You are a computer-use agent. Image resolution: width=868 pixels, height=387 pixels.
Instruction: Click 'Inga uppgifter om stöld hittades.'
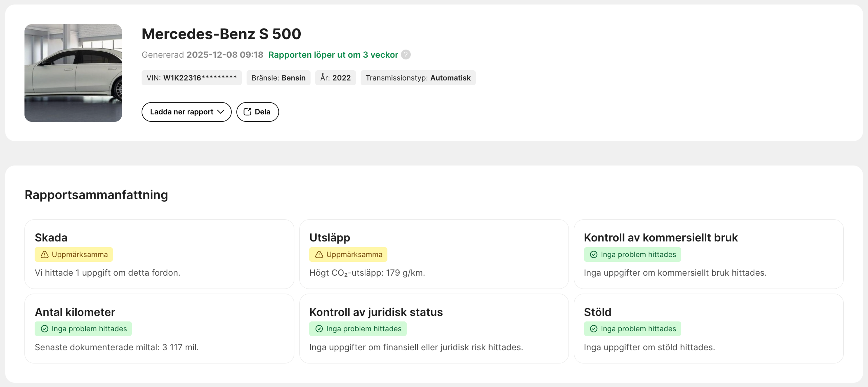point(649,347)
